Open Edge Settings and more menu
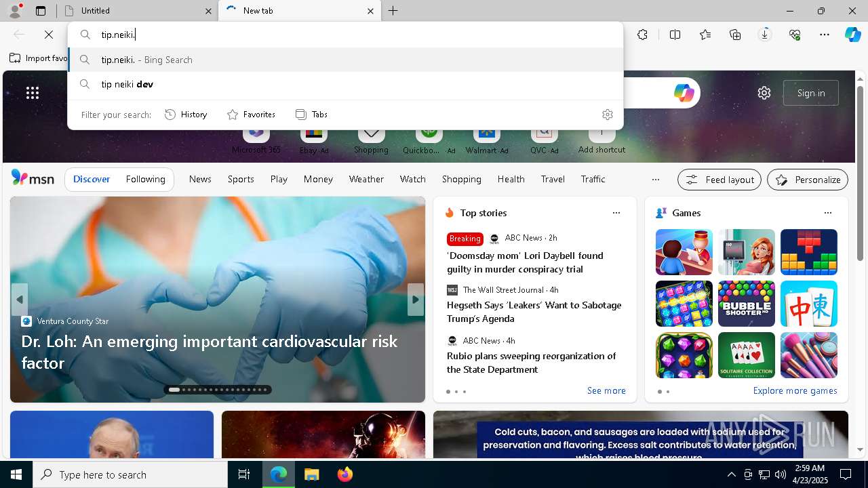This screenshot has height=488, width=868. 825,35
